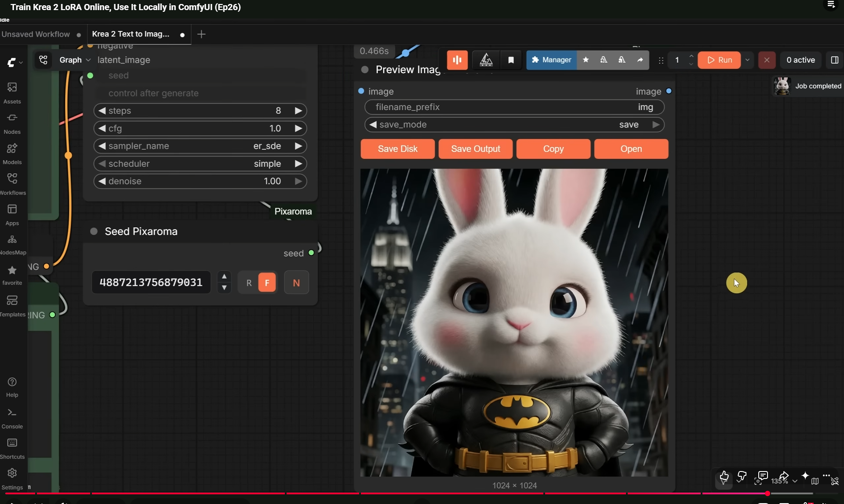Screen dimensions: 844x504
Task: Click the orange audio bars toolbar icon
Action: tap(457, 60)
